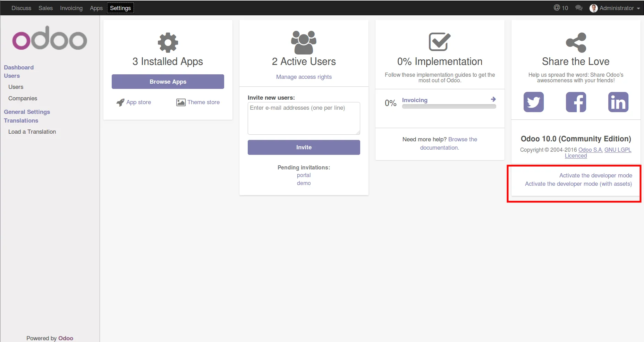Open pending invitation for demo
This screenshot has height=342, width=644.
point(304,183)
